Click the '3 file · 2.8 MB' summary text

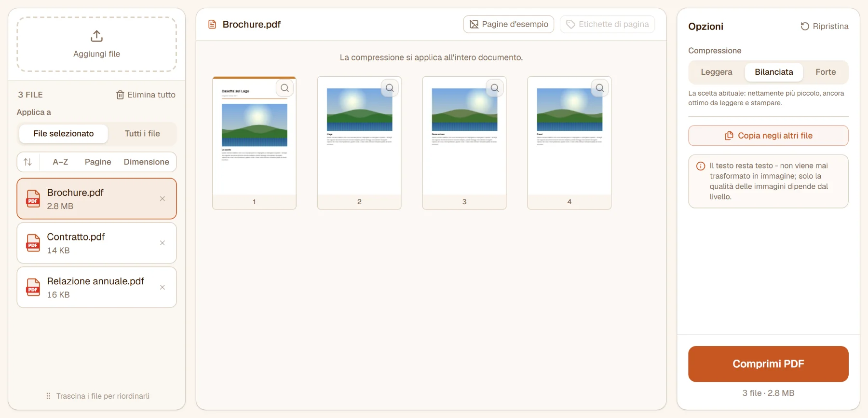pos(768,393)
